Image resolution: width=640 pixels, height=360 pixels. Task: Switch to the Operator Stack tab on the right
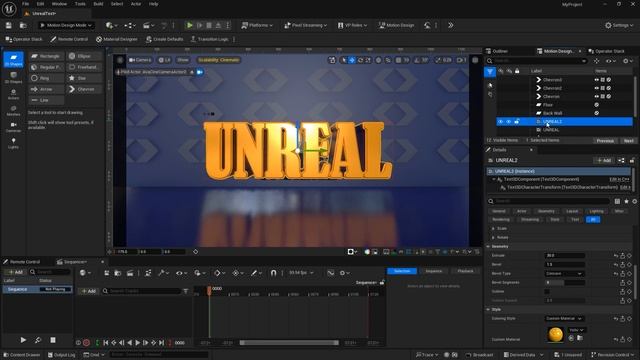(607, 51)
